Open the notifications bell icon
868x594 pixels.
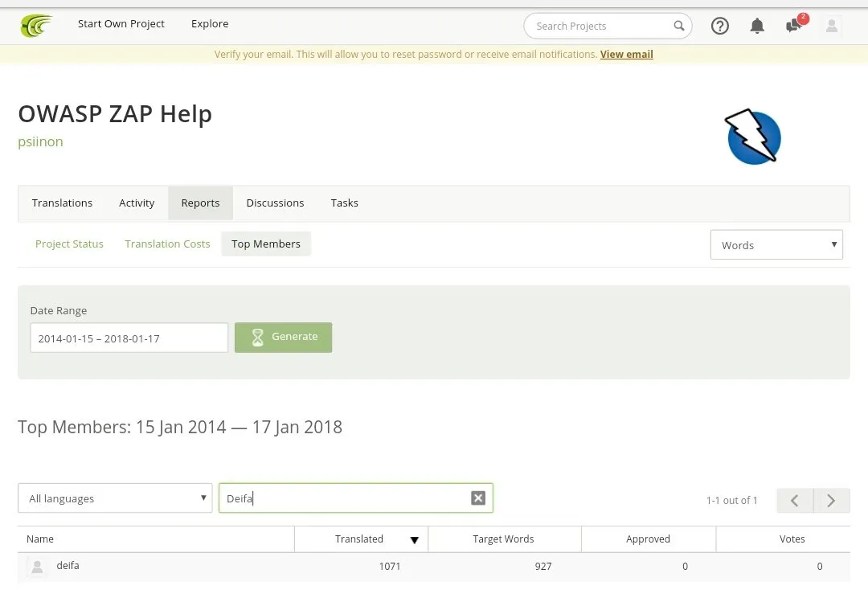coord(757,26)
